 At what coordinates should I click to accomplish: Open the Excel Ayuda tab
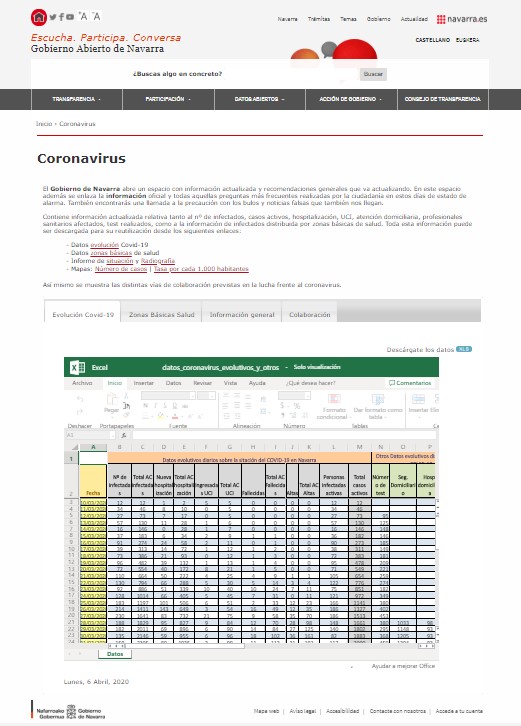coord(257,383)
